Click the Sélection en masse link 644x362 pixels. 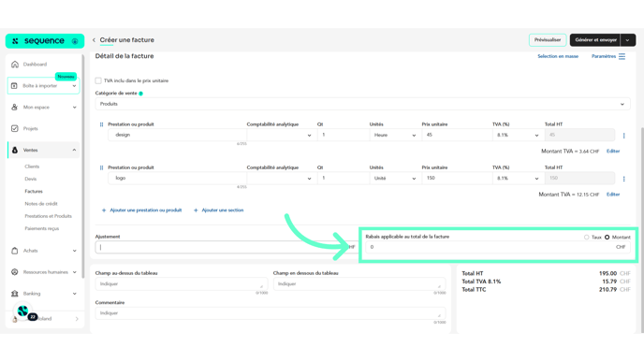click(558, 56)
